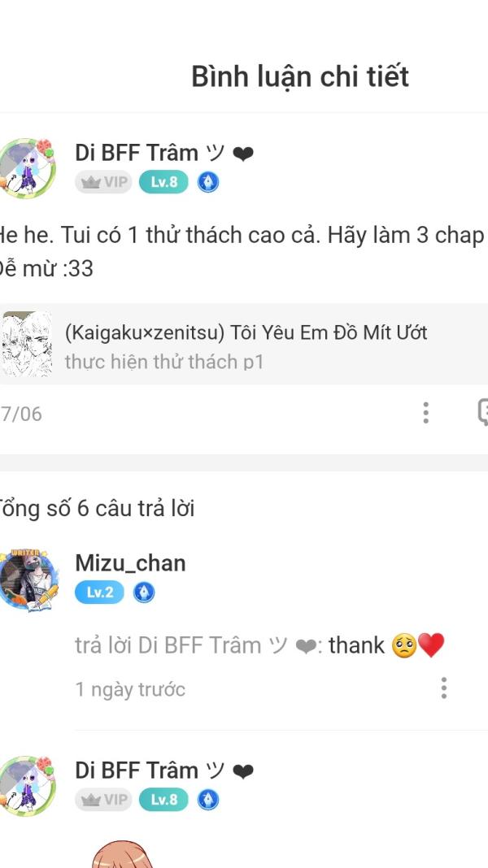488x868 pixels.
Task: Tap the VIP crown badge in top comment
Action: tap(103, 182)
